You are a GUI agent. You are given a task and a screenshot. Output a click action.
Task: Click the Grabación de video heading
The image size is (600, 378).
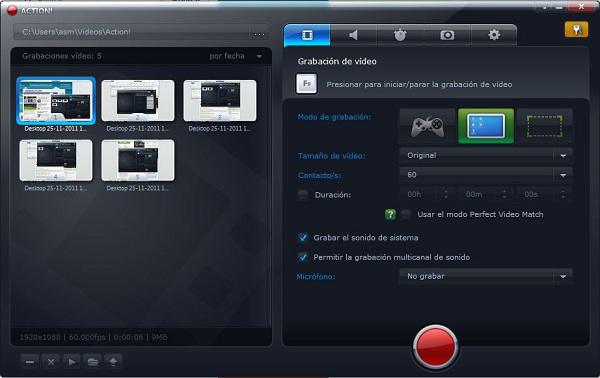pyautogui.click(x=337, y=61)
